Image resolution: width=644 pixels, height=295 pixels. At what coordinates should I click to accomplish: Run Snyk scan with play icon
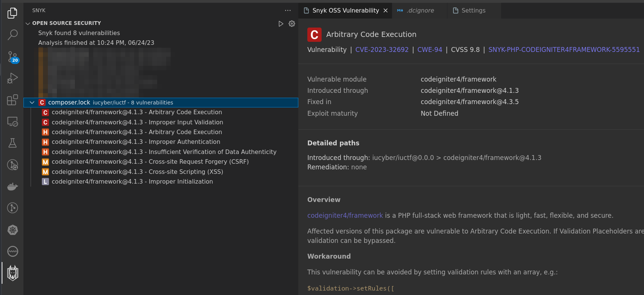tap(281, 24)
